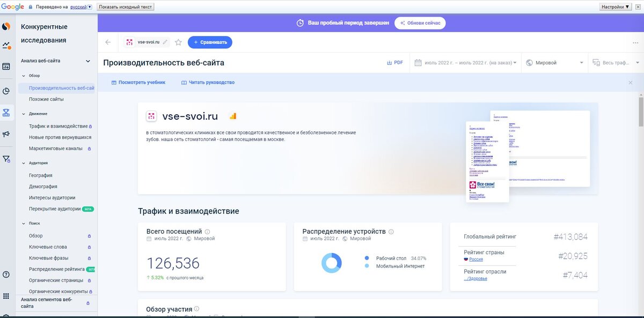Viewport: 644px width, 318px height.
Task: Open Посмотреть учебник link
Action: click(x=138, y=83)
